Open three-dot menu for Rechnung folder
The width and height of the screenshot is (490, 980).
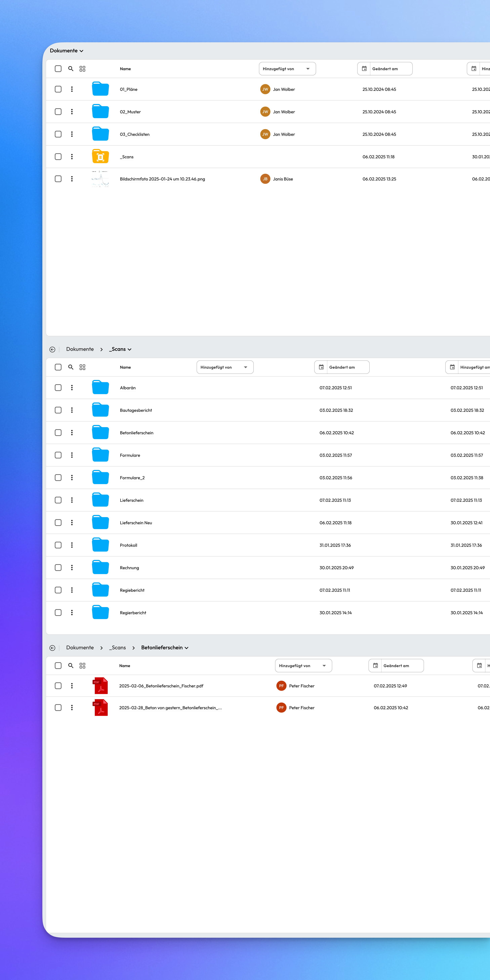(x=72, y=567)
